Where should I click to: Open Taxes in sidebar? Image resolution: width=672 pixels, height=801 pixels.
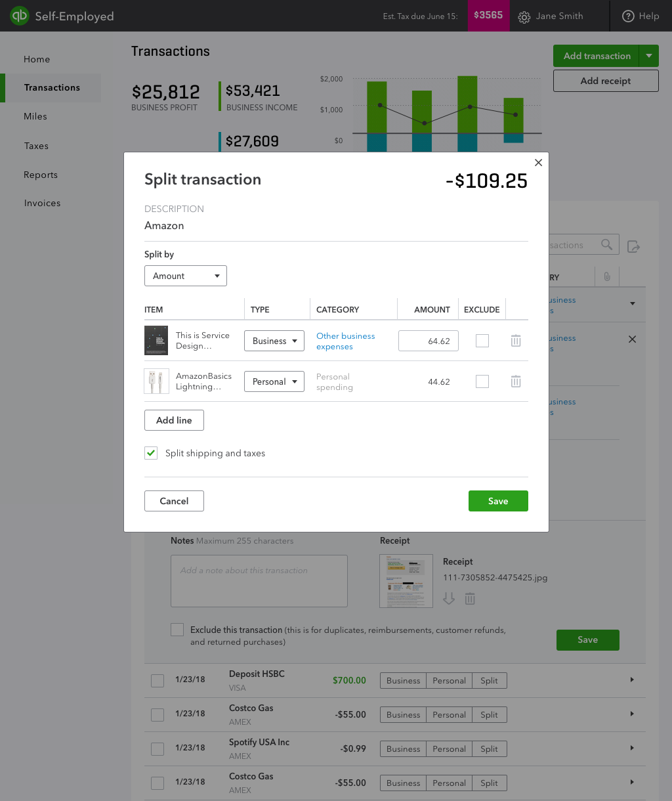(36, 146)
